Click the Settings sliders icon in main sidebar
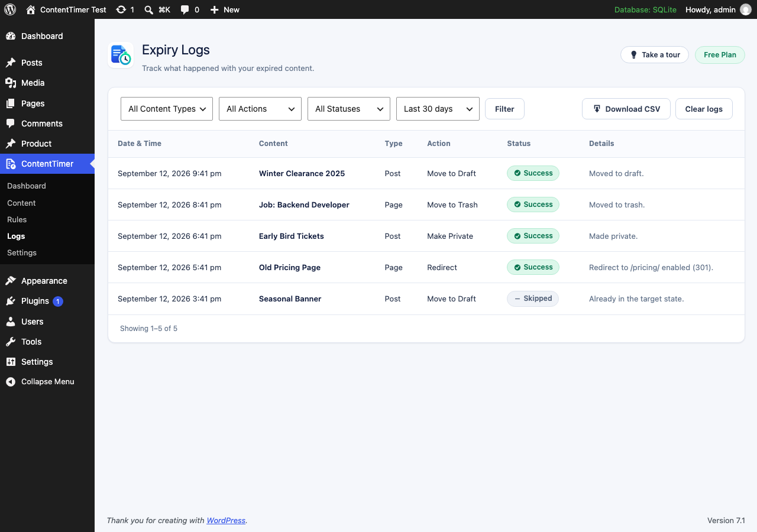 [x=11, y=362]
